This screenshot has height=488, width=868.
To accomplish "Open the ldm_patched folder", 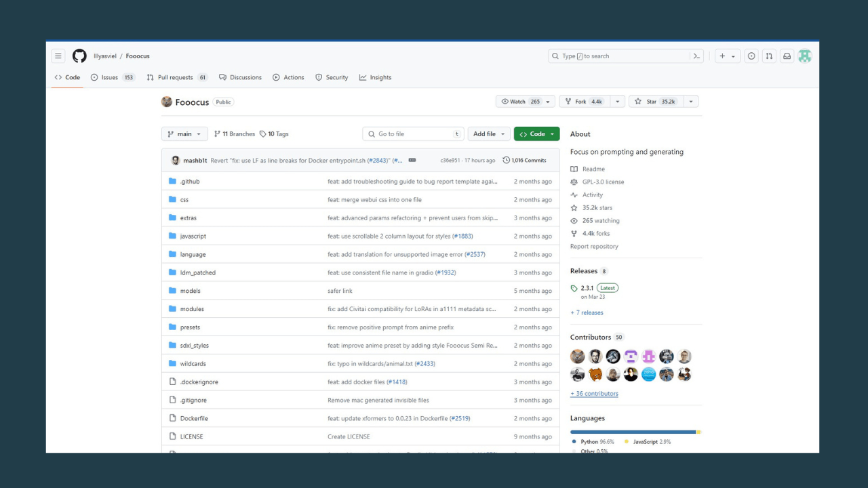I will 198,272.
